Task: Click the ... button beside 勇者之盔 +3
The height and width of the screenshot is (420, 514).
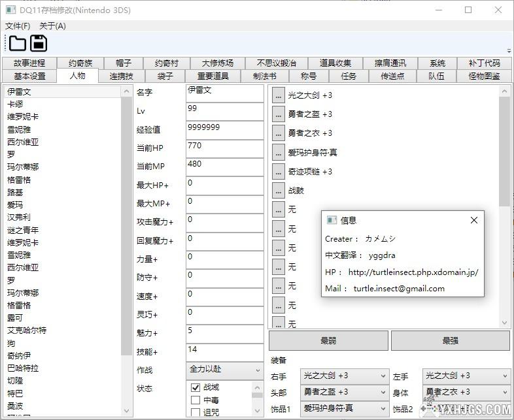Action: [x=279, y=114]
